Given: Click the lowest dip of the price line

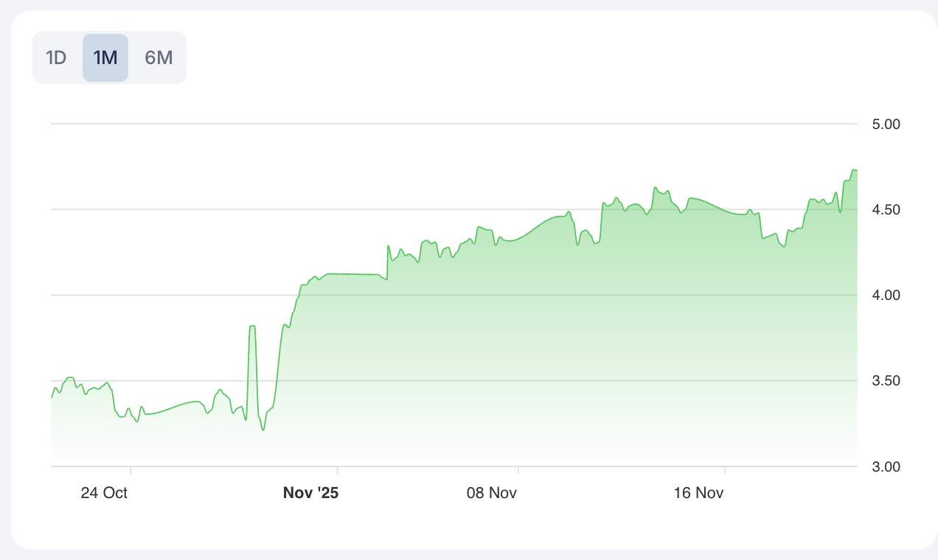Looking at the screenshot, I should (x=263, y=430).
